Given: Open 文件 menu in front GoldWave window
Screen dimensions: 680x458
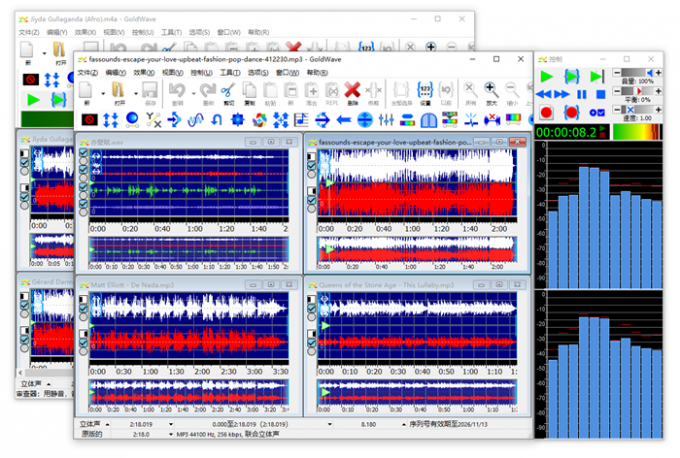Looking at the screenshot, I should click(x=88, y=72).
